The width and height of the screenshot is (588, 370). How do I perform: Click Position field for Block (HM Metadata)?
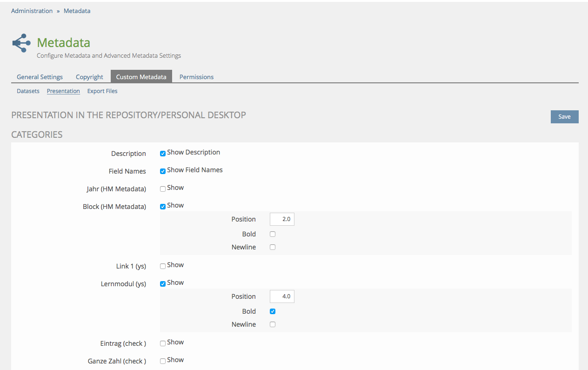point(282,219)
